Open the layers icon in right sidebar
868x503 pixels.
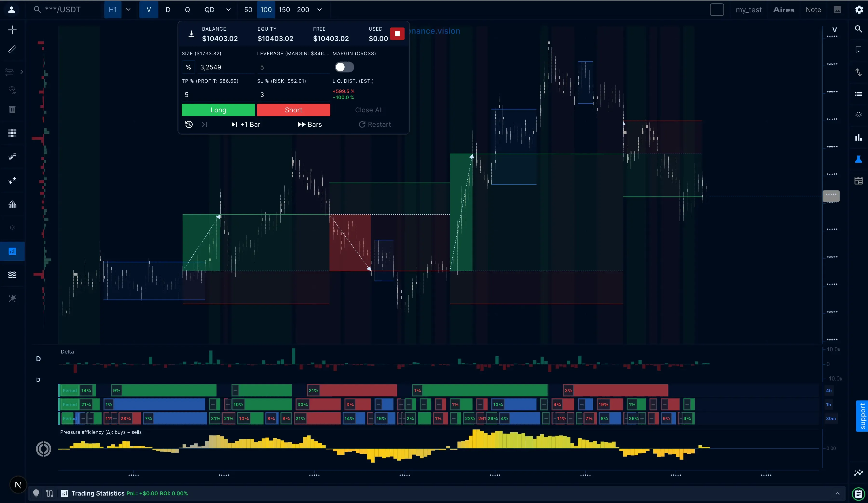[858, 114]
